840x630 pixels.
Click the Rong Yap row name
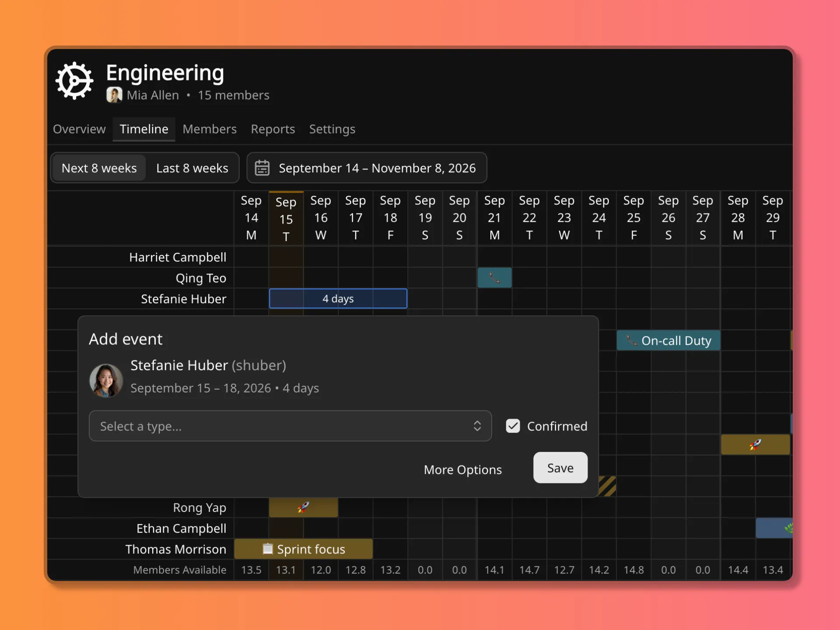[x=199, y=507]
